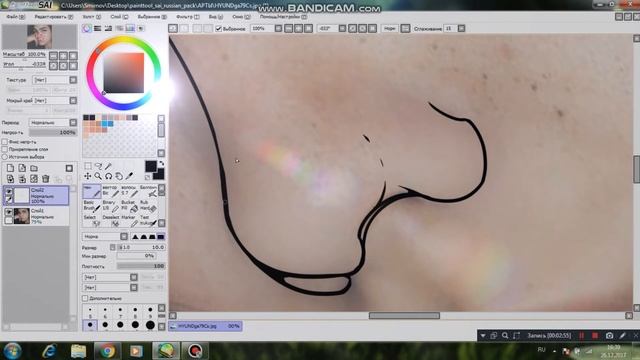Select the move tool

click(x=88, y=176)
